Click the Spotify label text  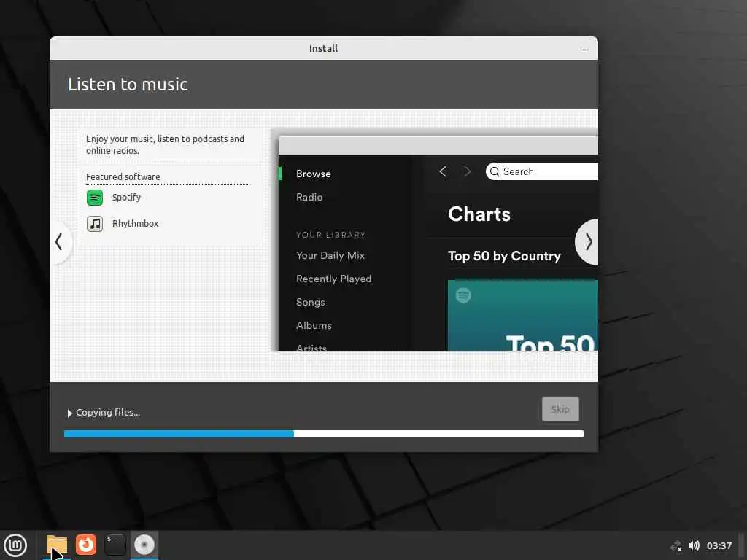click(126, 197)
